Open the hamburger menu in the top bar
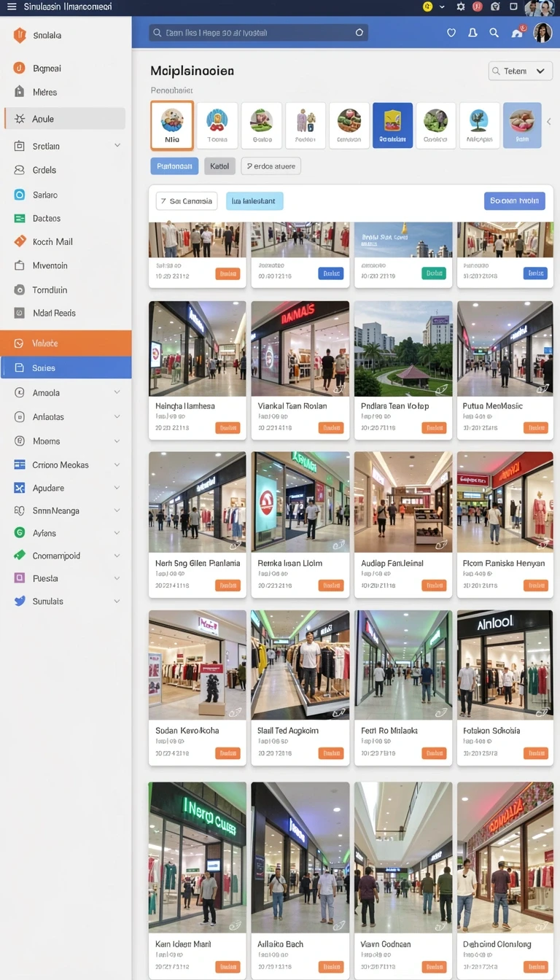Image resolution: width=560 pixels, height=980 pixels. point(11,7)
